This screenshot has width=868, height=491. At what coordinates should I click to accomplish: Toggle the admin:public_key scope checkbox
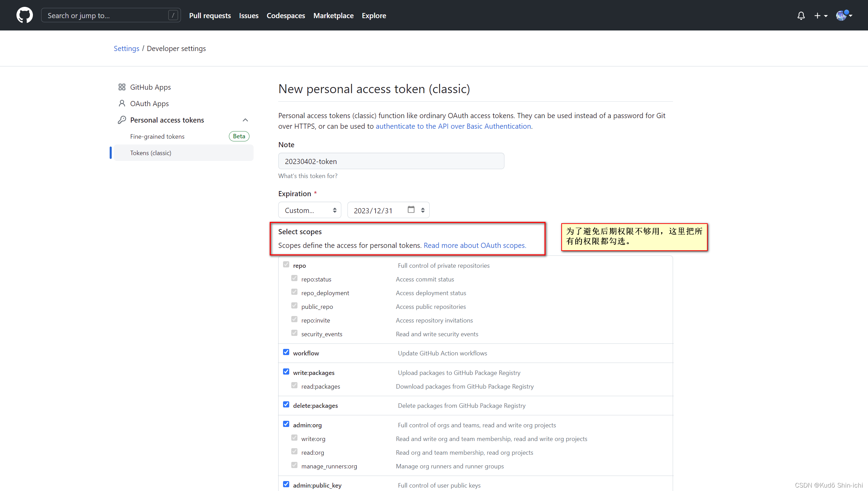[x=286, y=484]
